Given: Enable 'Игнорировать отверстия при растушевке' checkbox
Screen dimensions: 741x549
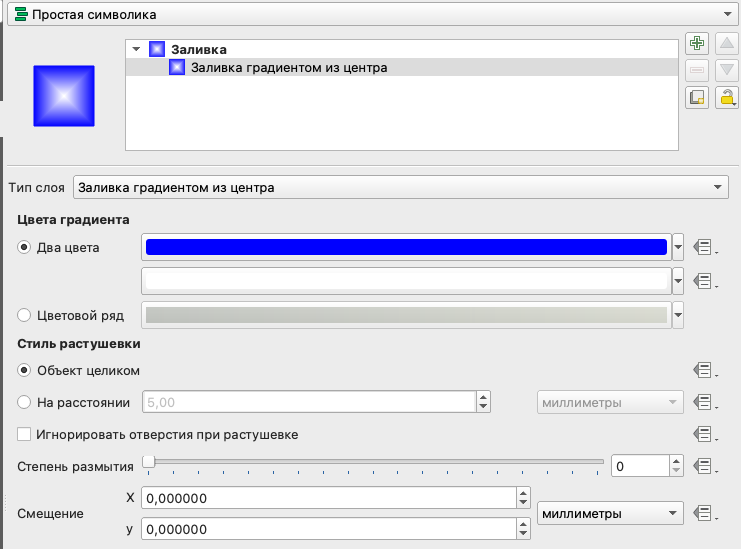Looking at the screenshot, I should (x=25, y=435).
